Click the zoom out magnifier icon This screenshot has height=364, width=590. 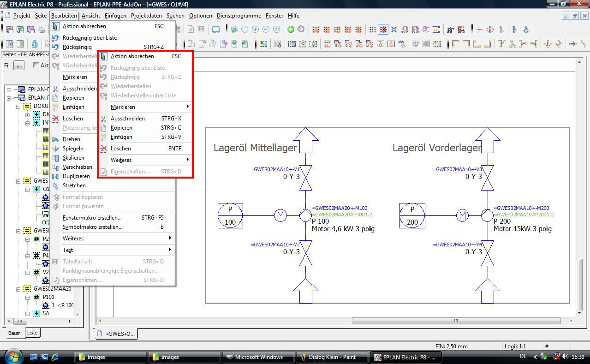tap(266, 30)
